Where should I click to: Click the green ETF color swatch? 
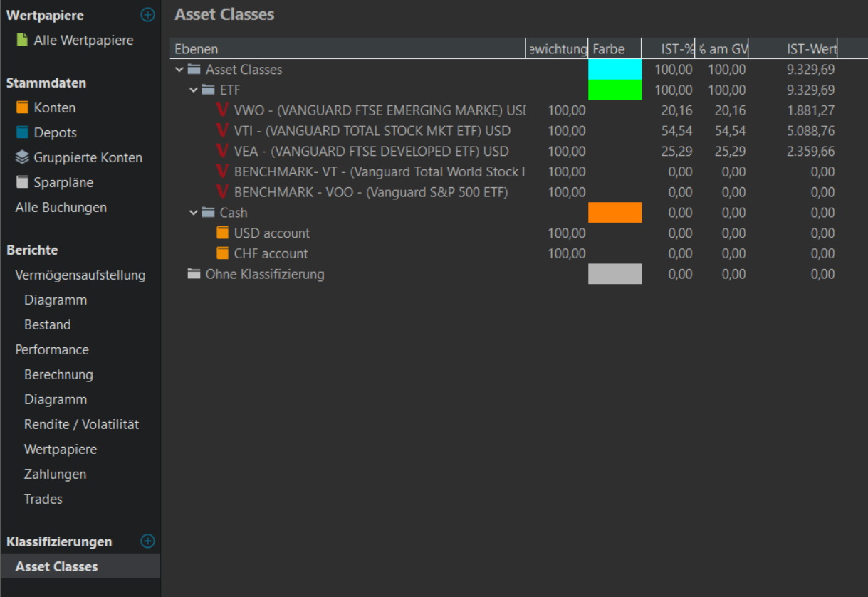point(615,90)
